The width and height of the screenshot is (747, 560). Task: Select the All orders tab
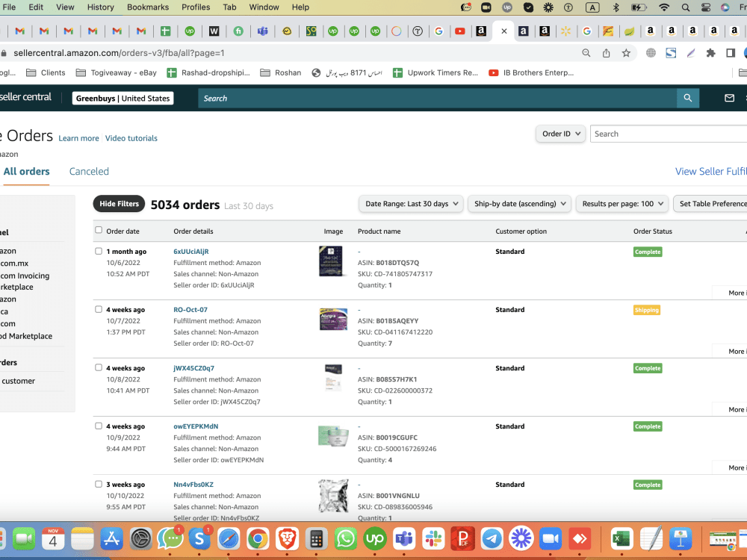pos(27,172)
